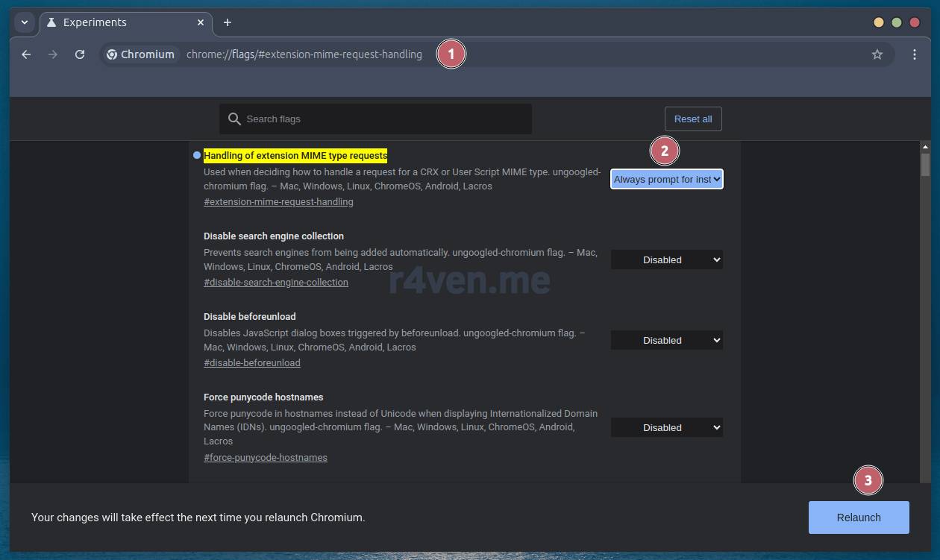Click the Chromium site info chip

coord(140,54)
